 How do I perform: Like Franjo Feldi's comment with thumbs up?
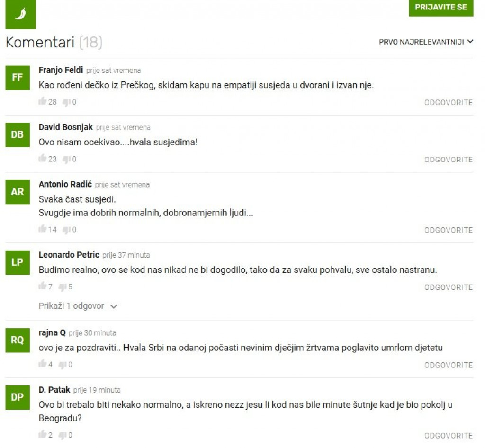point(42,101)
